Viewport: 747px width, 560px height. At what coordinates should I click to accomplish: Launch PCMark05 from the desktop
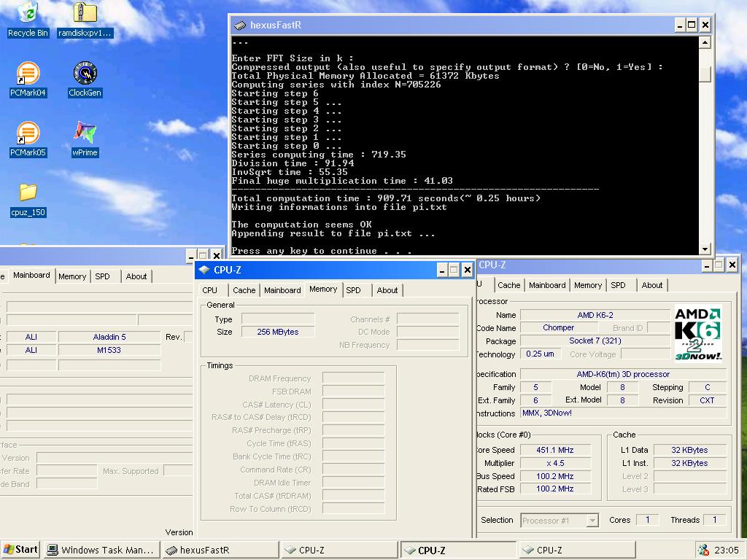click(28, 139)
